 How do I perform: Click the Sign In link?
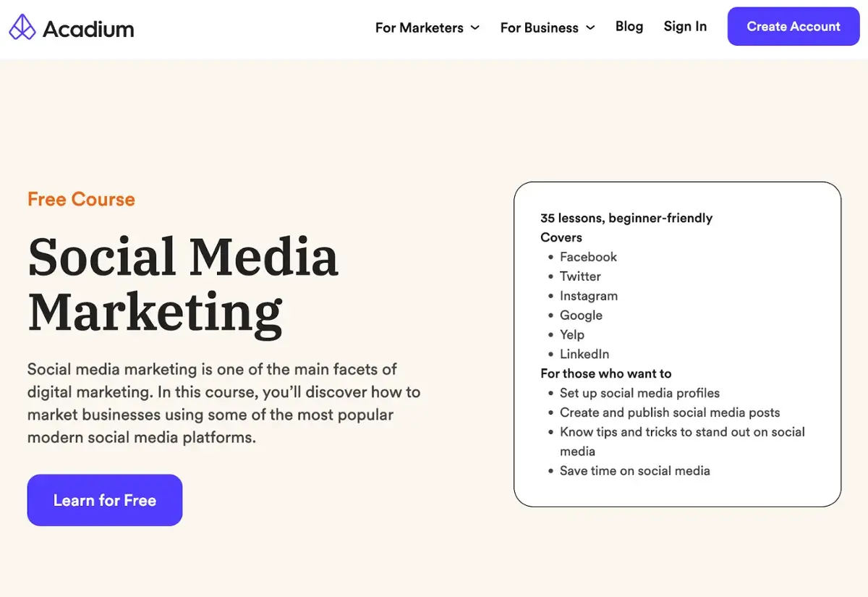pos(685,26)
